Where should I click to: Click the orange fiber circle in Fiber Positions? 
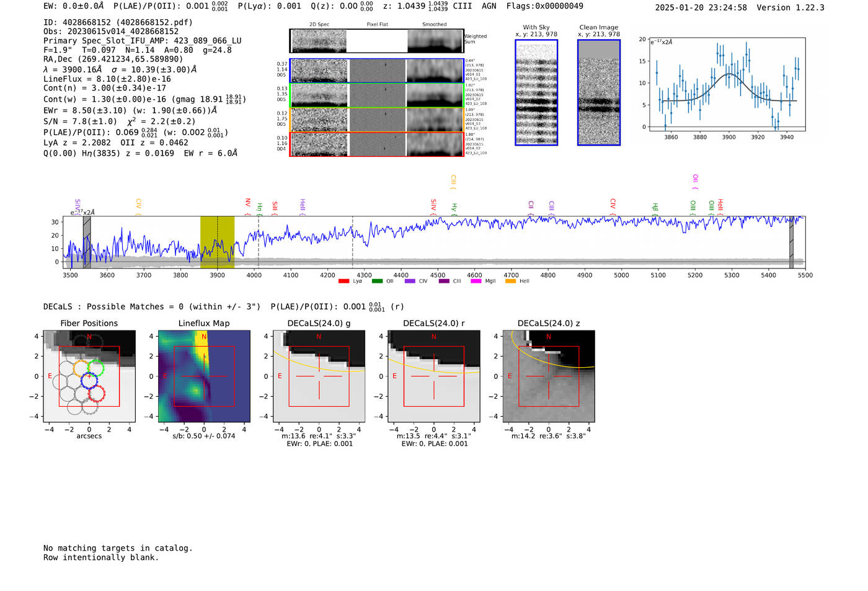point(82,367)
